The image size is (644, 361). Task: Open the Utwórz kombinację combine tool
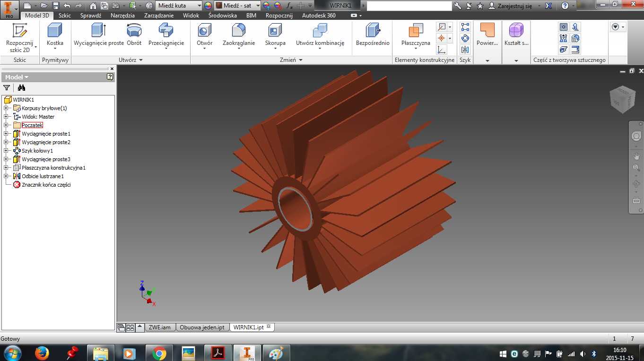click(320, 35)
